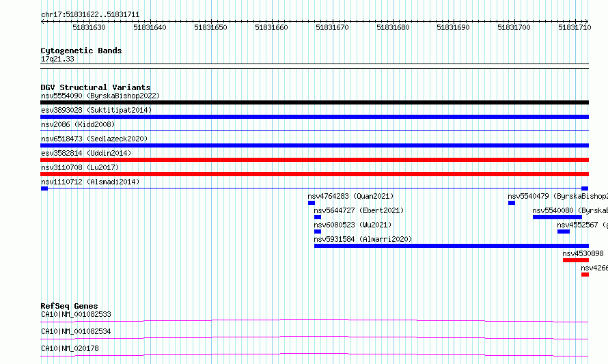Select the small red nsv4266 variant block

(585, 275)
